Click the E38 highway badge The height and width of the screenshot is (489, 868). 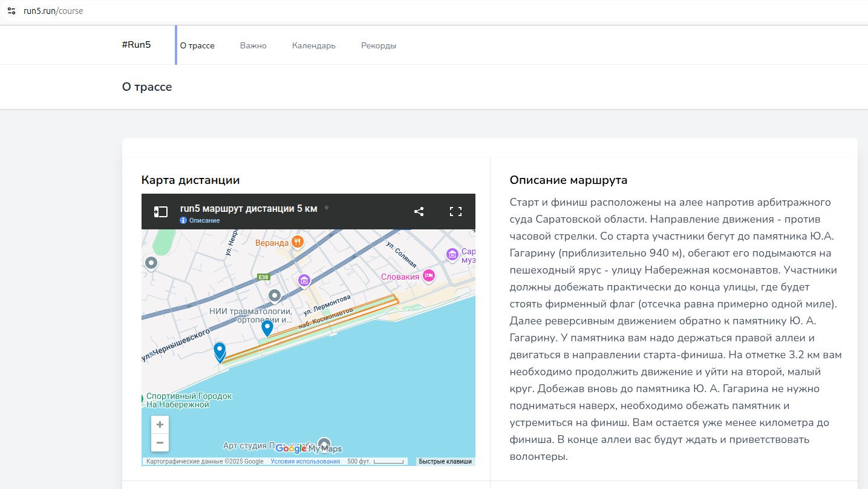click(x=263, y=277)
